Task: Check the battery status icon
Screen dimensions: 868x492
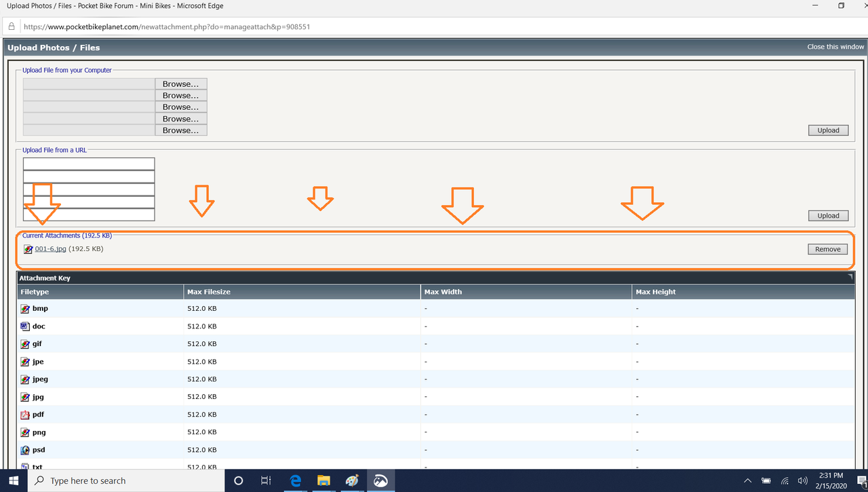Action: click(766, 480)
